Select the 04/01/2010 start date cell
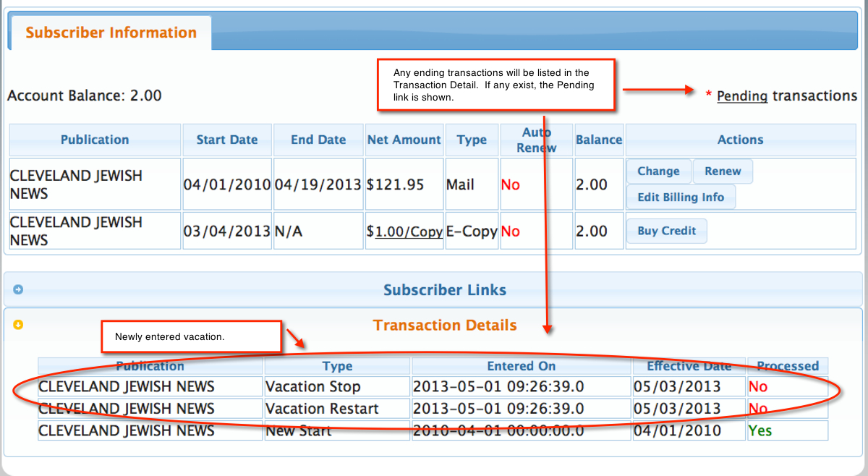 pyautogui.click(x=227, y=184)
